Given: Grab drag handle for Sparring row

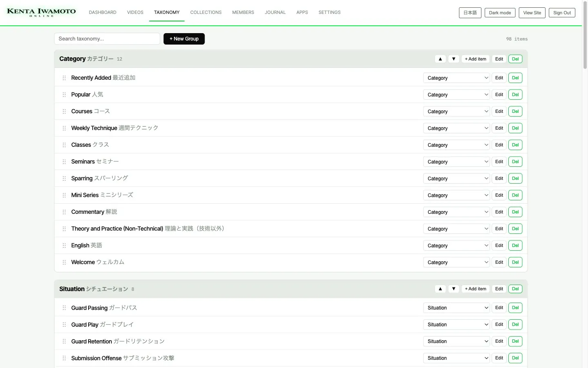Looking at the screenshot, I should point(64,178).
